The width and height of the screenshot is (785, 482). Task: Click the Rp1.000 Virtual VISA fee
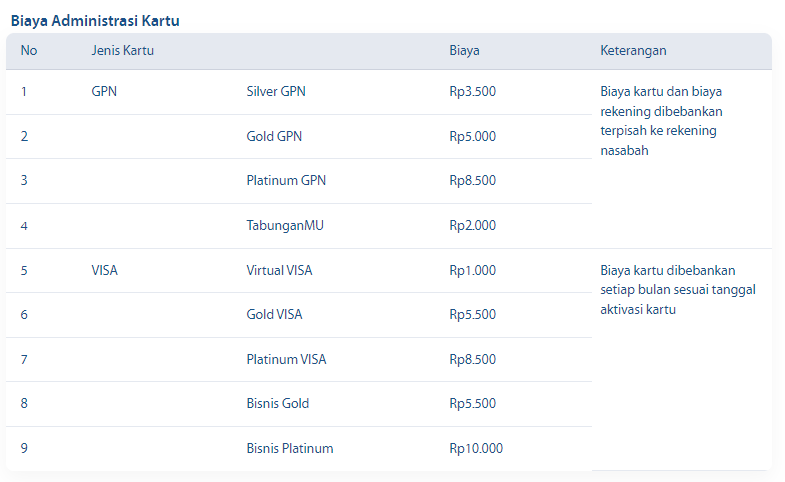[472, 270]
